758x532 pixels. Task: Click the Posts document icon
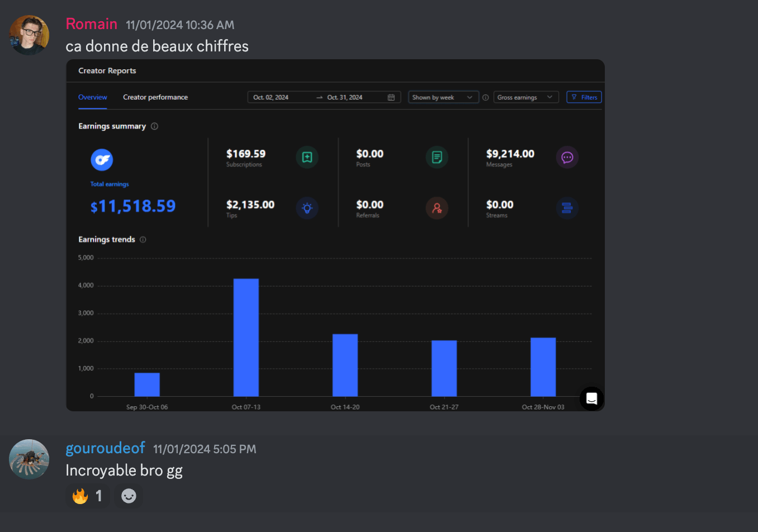pos(437,157)
